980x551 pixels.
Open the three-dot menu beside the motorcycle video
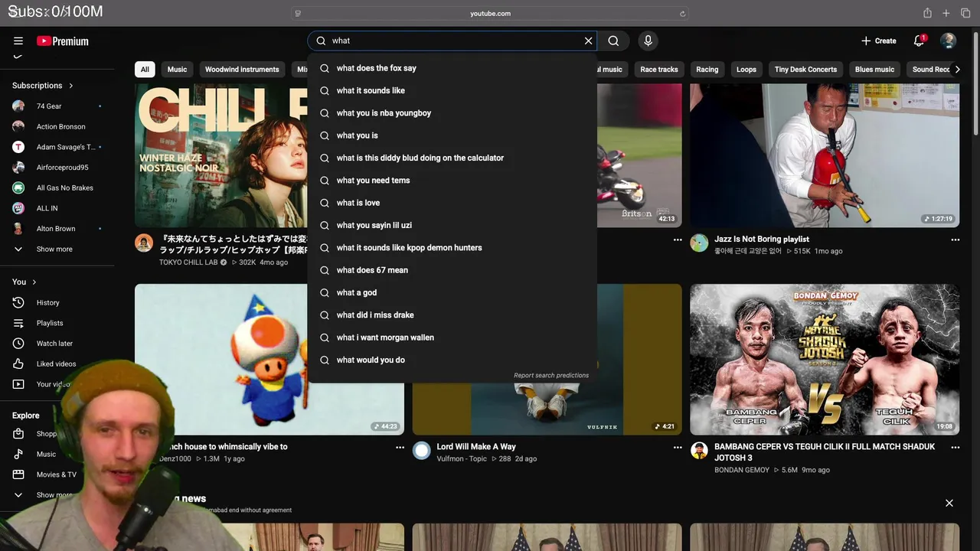pos(678,240)
